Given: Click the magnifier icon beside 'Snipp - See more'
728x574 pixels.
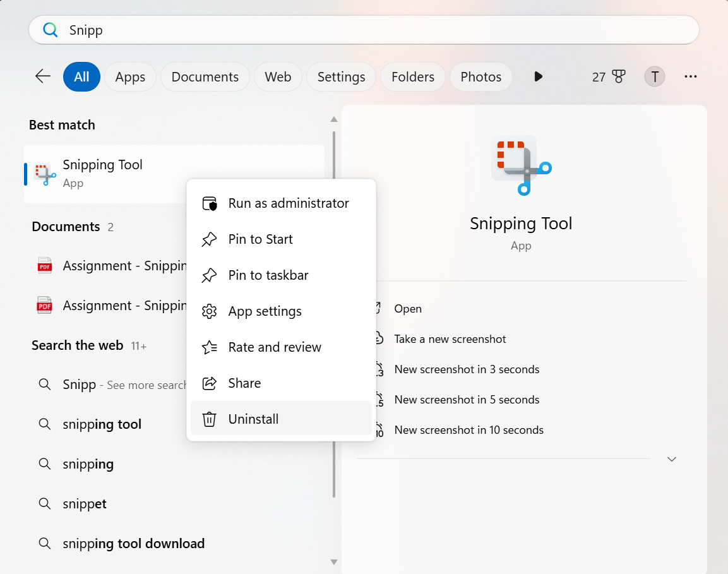Looking at the screenshot, I should pos(45,384).
